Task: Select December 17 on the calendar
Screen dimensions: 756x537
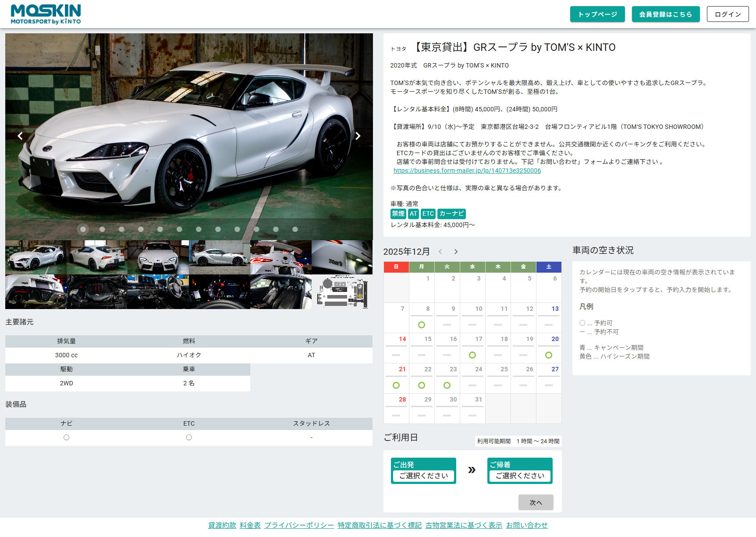Action: [x=472, y=348]
